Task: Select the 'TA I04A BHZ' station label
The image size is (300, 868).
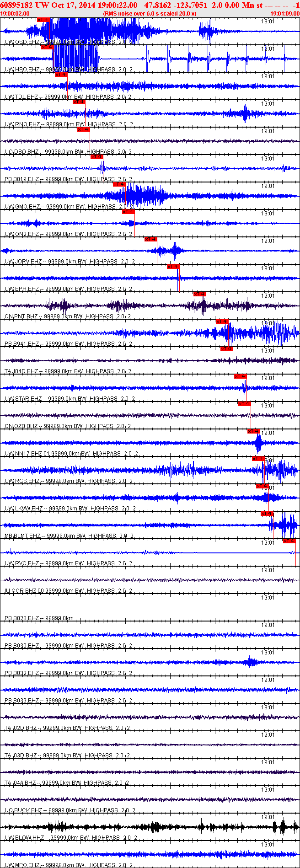Action: pos(21,783)
